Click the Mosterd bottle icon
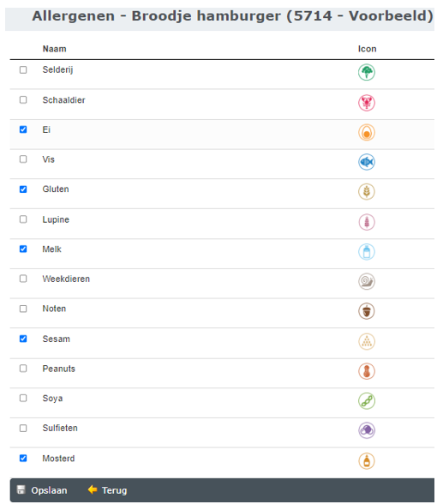Screen dimensions: 443x504 pos(367,461)
